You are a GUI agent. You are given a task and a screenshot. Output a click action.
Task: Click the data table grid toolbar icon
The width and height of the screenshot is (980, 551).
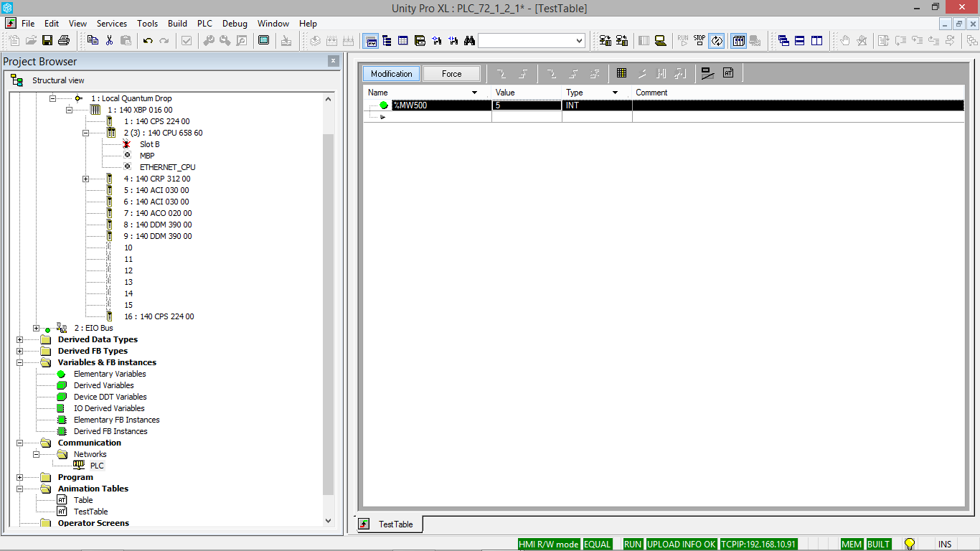click(x=403, y=40)
